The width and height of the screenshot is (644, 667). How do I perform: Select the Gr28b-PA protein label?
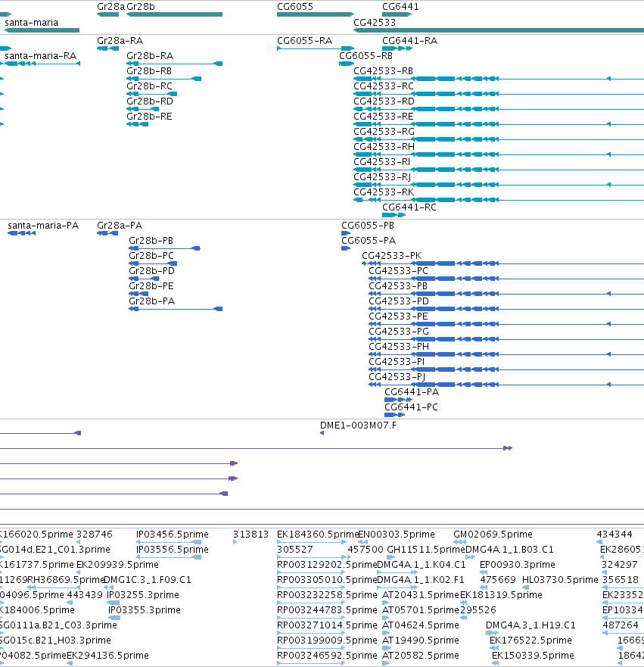152,301
